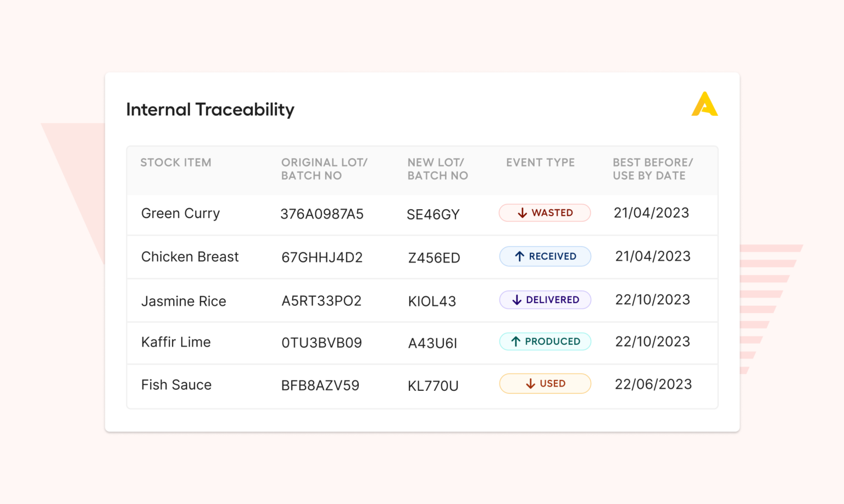
Task: Open the Green Curry stock item
Action: click(x=181, y=214)
